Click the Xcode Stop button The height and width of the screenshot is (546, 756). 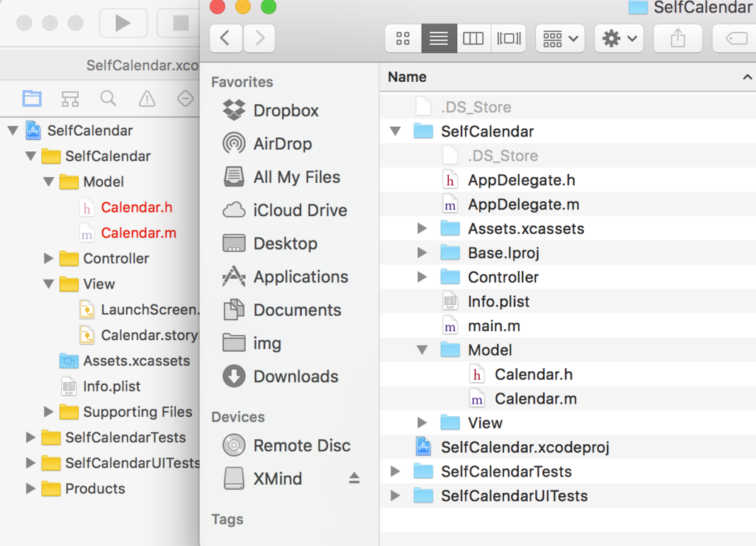[179, 23]
